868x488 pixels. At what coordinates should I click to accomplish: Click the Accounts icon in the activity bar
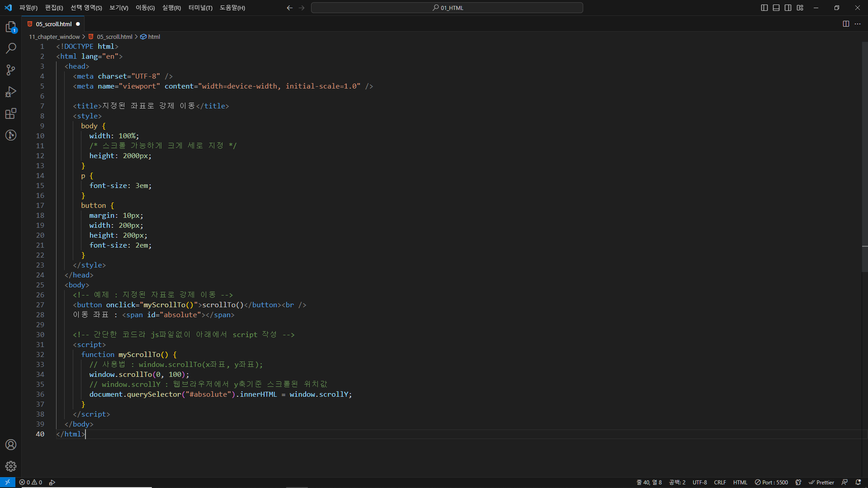pos(11,445)
